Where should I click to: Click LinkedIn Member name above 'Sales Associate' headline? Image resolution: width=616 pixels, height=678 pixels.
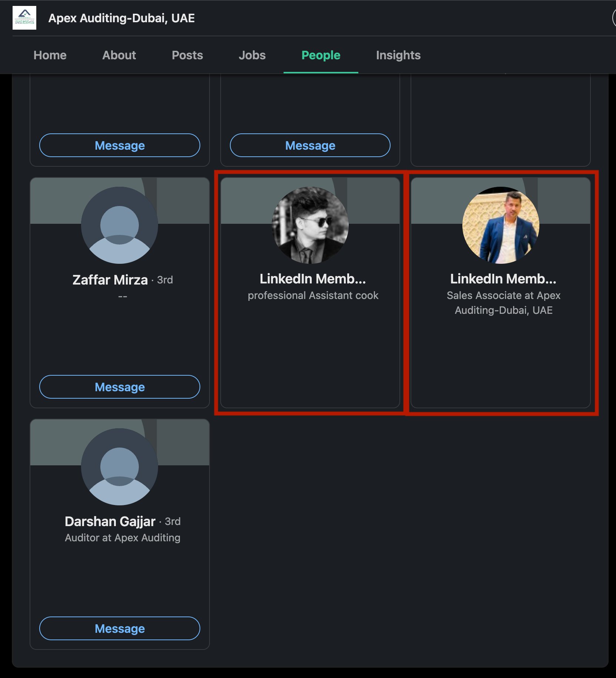503,279
